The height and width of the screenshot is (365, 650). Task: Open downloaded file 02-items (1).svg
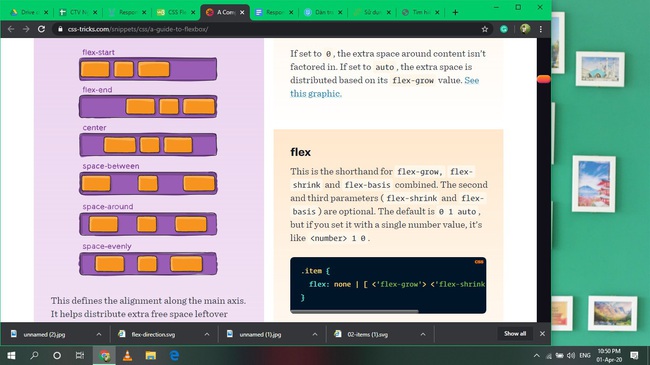tap(367, 334)
